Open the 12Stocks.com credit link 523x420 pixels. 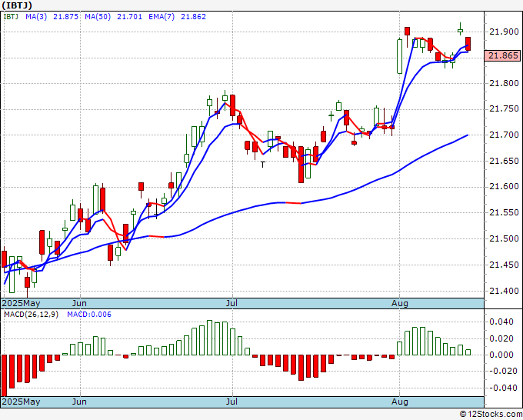tap(491, 415)
